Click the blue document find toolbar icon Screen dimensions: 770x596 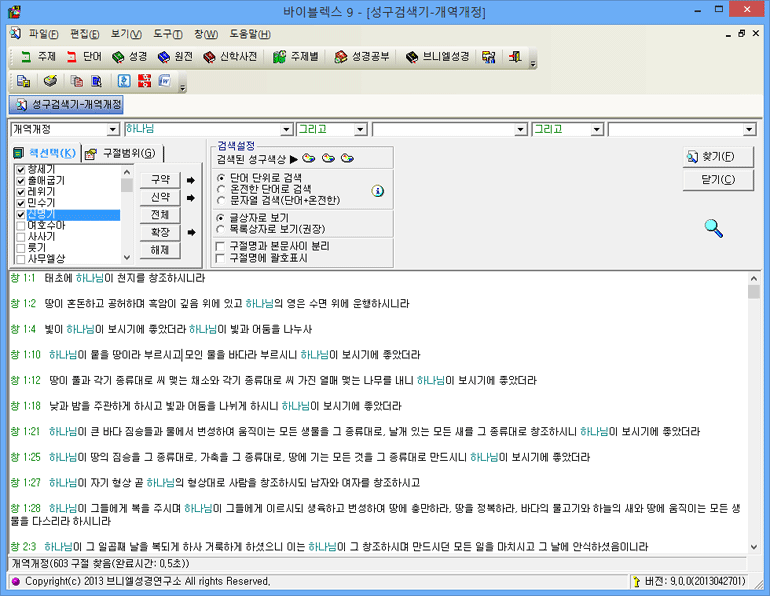(x=96, y=81)
